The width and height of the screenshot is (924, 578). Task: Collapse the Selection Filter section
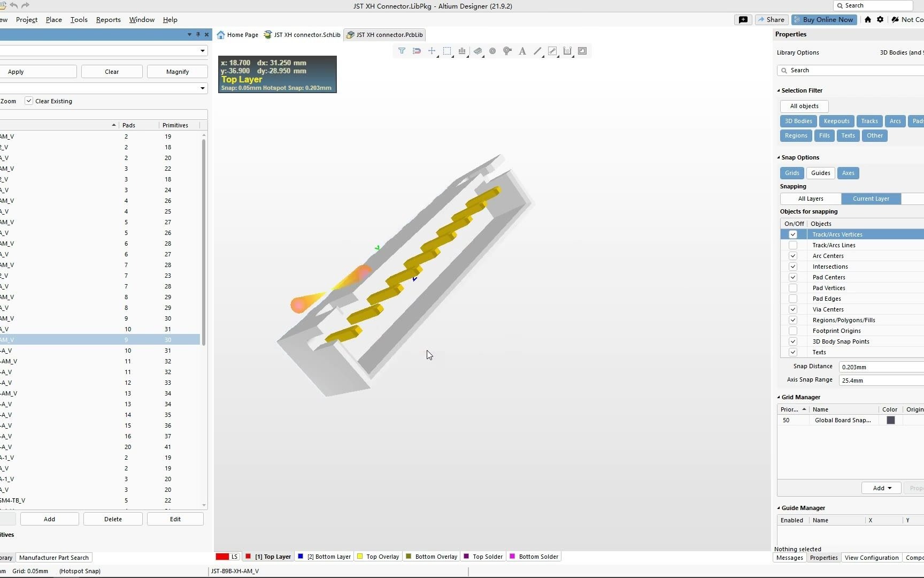(x=779, y=90)
